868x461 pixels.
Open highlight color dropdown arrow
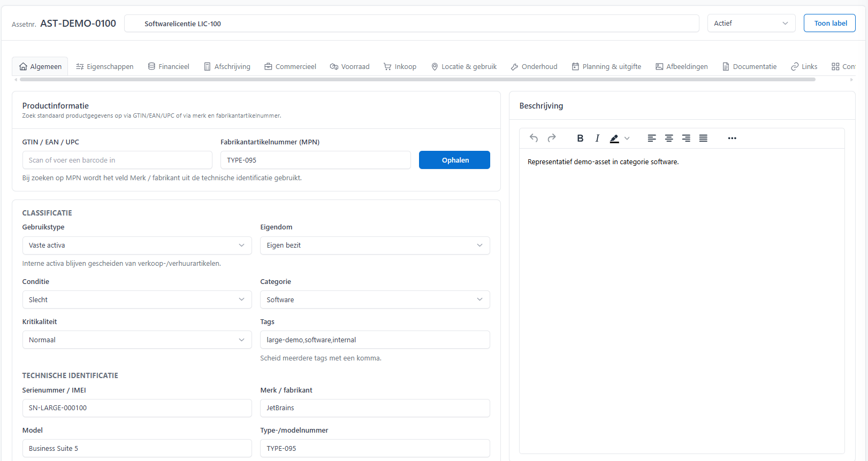[627, 139]
